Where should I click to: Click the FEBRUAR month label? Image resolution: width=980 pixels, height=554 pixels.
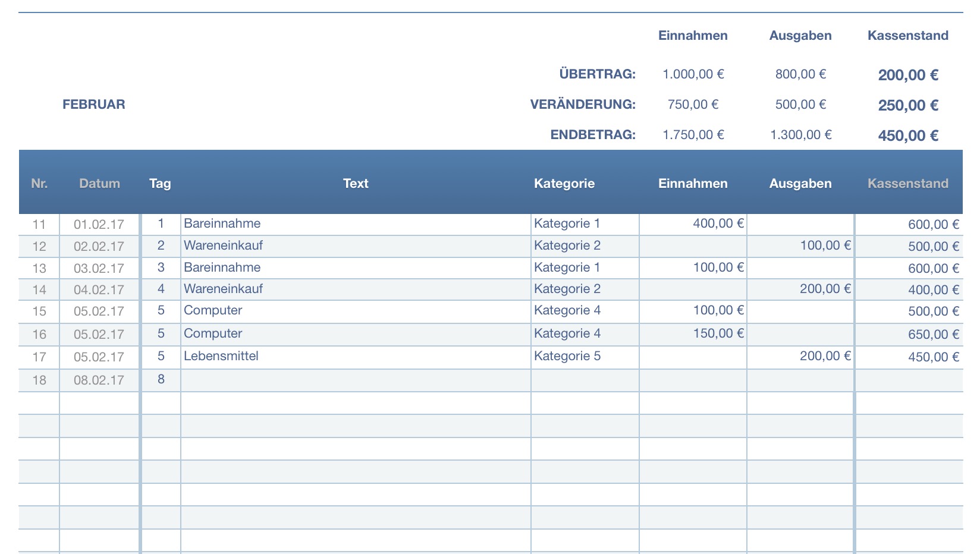pyautogui.click(x=94, y=105)
